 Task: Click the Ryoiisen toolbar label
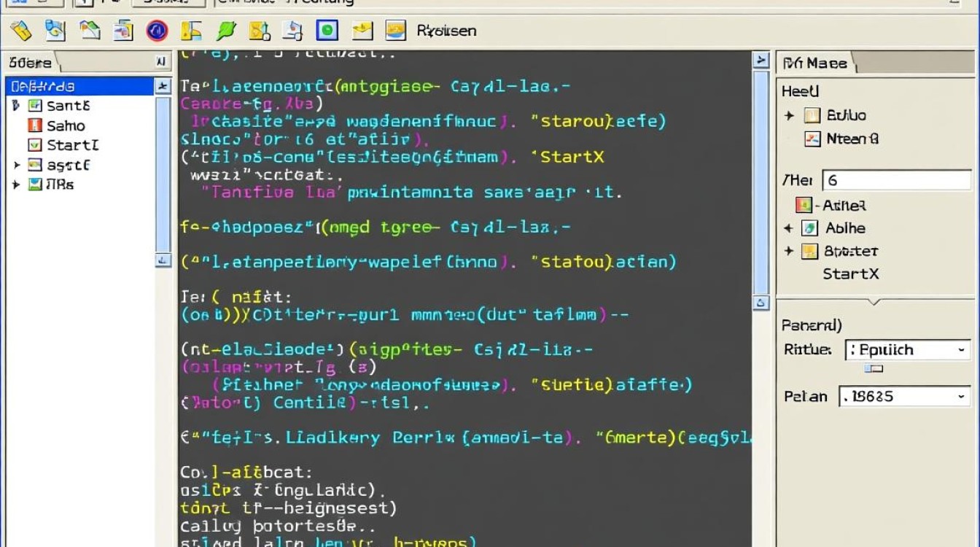[x=446, y=31]
